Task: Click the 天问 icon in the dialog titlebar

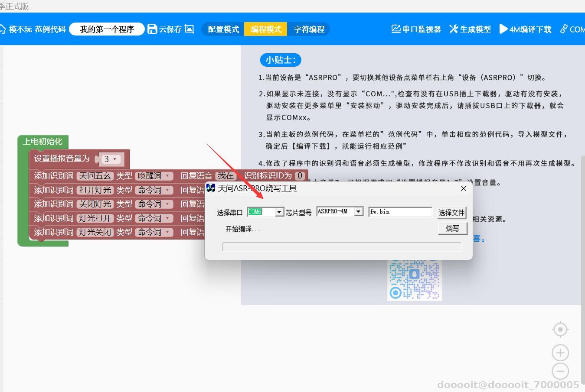Action: (211, 188)
